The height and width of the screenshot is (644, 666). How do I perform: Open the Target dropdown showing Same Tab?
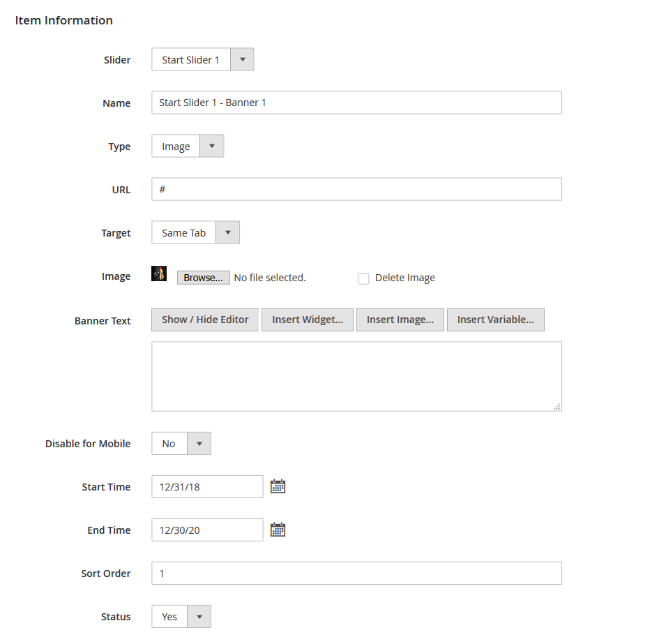195,233
